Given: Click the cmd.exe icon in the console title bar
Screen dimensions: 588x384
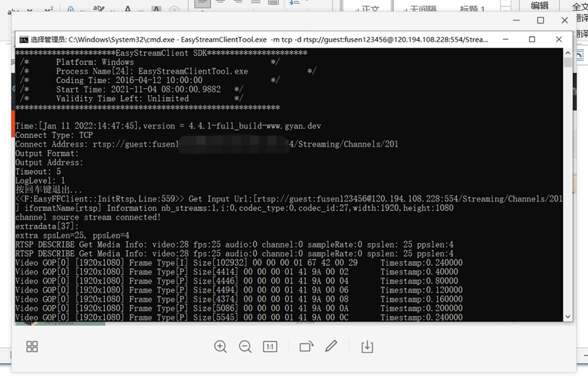Looking at the screenshot, I should coord(24,39).
